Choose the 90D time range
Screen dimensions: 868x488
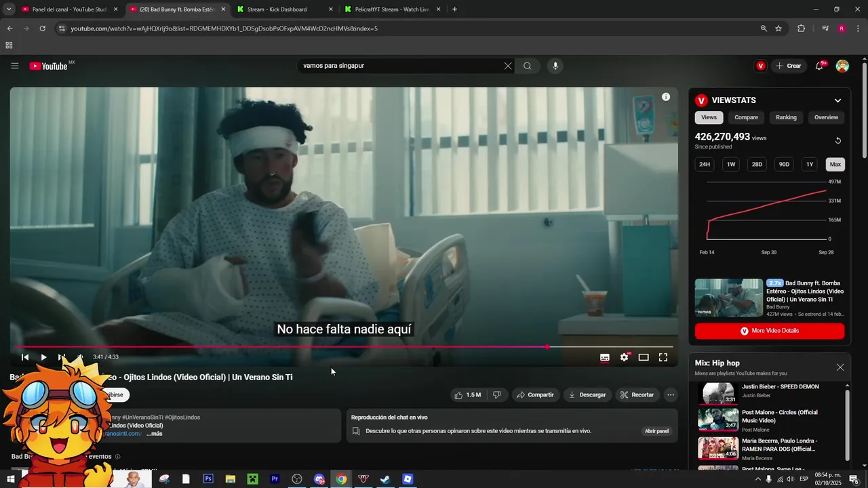784,164
